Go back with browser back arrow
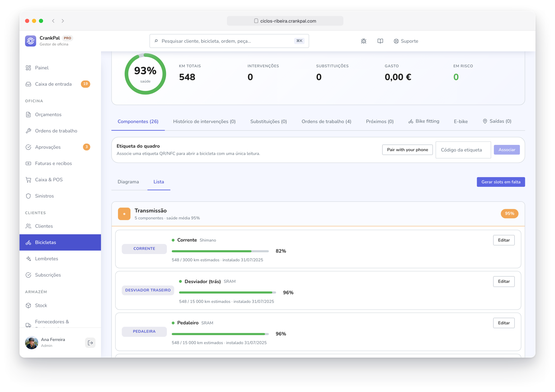This screenshot has height=392, width=555. pyautogui.click(x=53, y=21)
